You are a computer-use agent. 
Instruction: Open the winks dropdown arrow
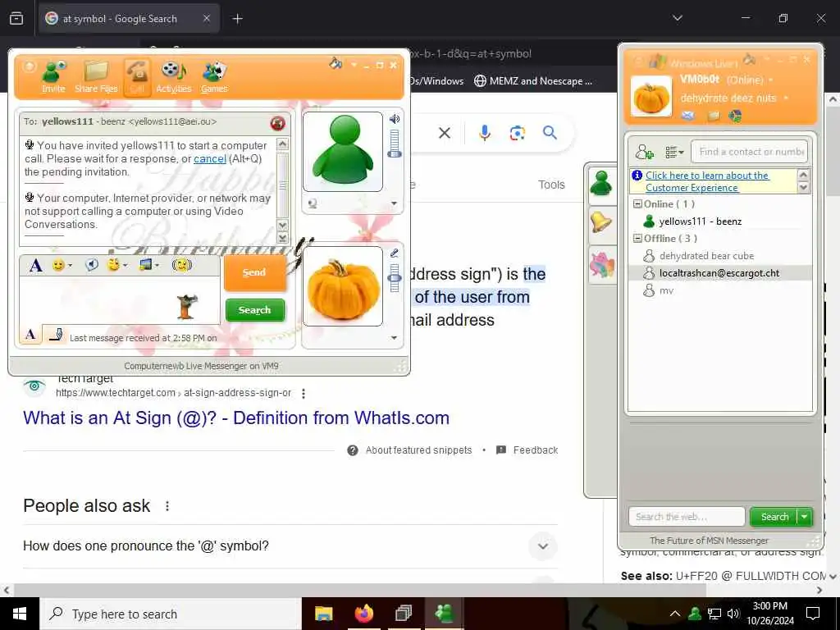click(x=125, y=266)
